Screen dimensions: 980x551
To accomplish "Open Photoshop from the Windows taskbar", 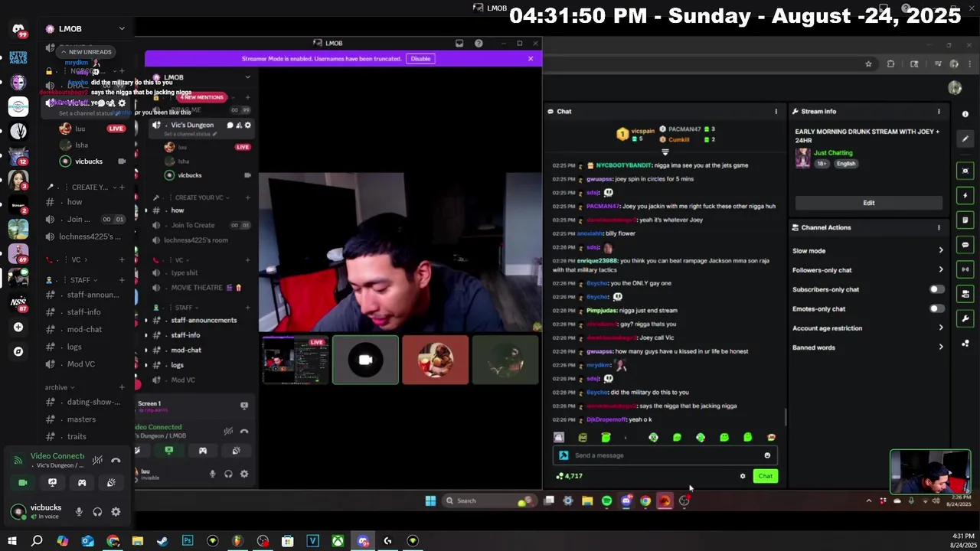I will pos(188,541).
